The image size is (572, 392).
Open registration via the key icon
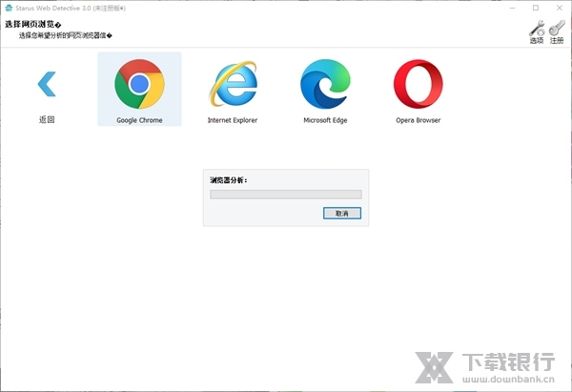[x=557, y=28]
